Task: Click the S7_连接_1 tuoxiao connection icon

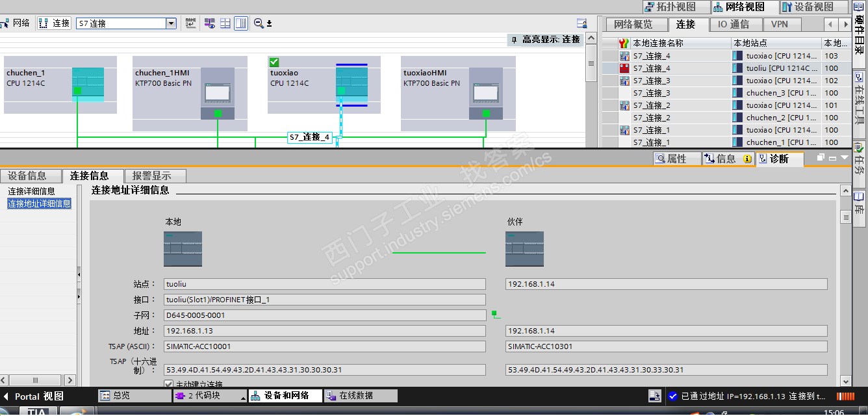Action: coord(624,130)
